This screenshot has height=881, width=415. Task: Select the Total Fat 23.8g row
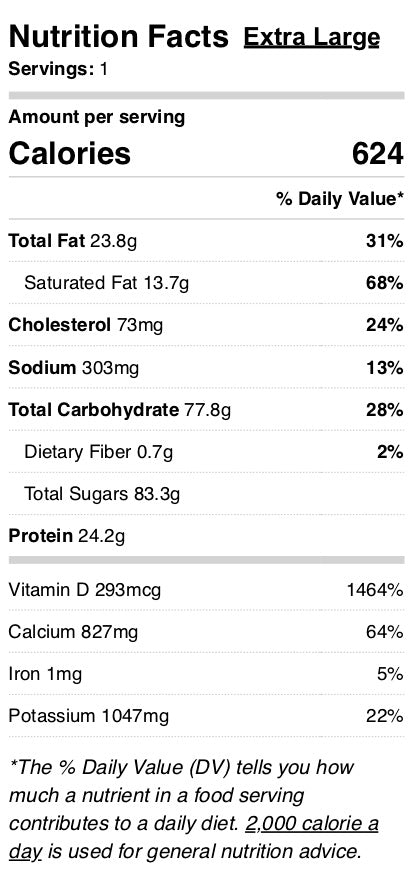[x=207, y=241]
